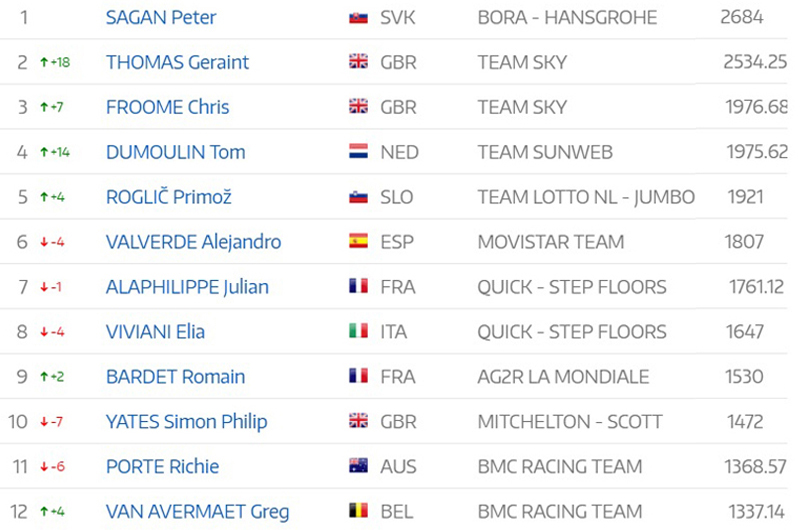800x530 pixels.
Task: Select BORA - HANSGROHE team name
Action: 567,17
